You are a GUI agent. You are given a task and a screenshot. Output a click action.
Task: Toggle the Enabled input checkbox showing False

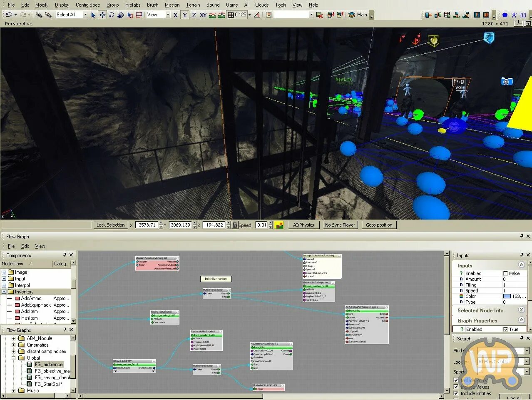tap(506, 273)
